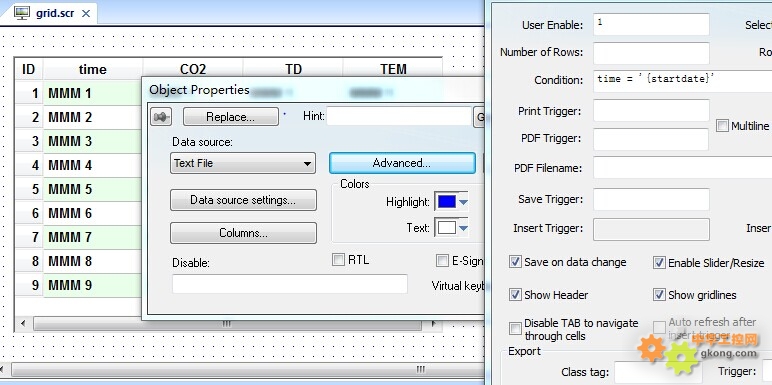Click the CO2 column header
This screenshot has height=385, width=772.
tap(193, 68)
